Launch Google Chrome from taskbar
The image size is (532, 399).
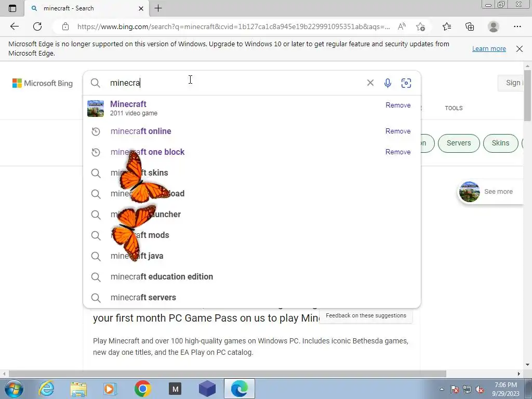click(142, 389)
